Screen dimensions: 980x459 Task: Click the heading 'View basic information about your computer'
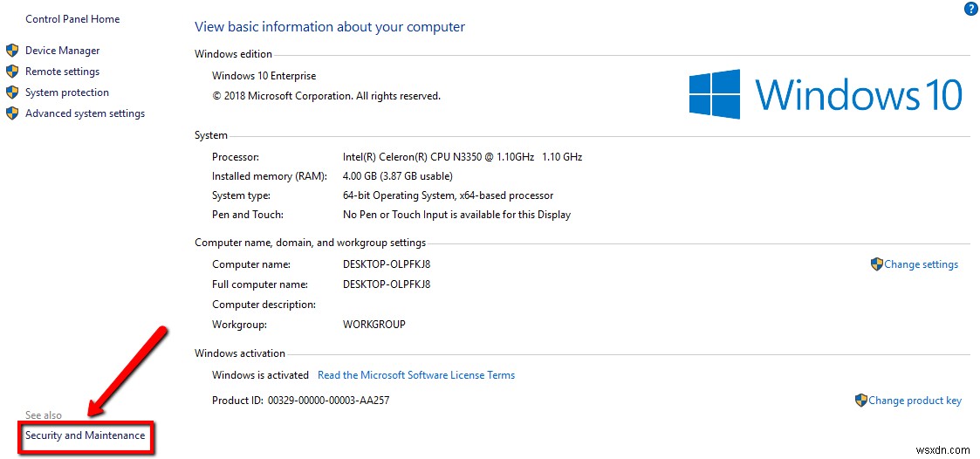tap(330, 27)
